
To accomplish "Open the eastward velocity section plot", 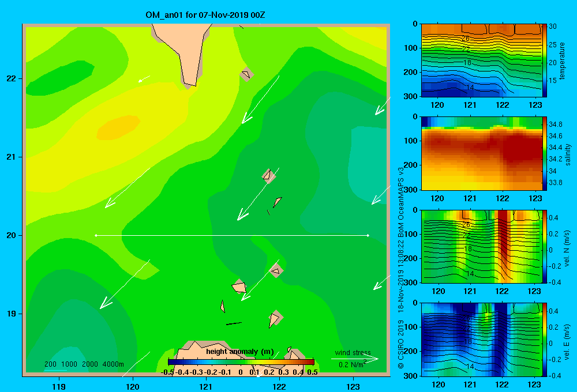I will pyautogui.click(x=481, y=340).
